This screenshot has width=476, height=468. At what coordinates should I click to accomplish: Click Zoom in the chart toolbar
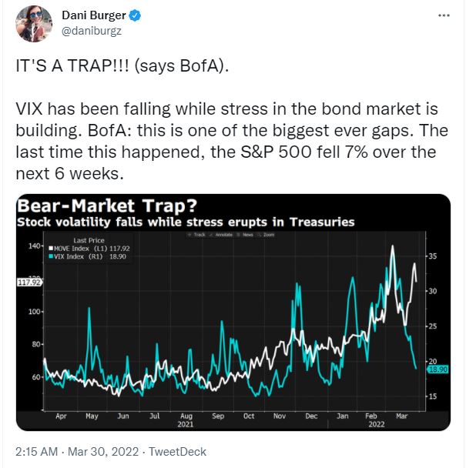point(268,233)
